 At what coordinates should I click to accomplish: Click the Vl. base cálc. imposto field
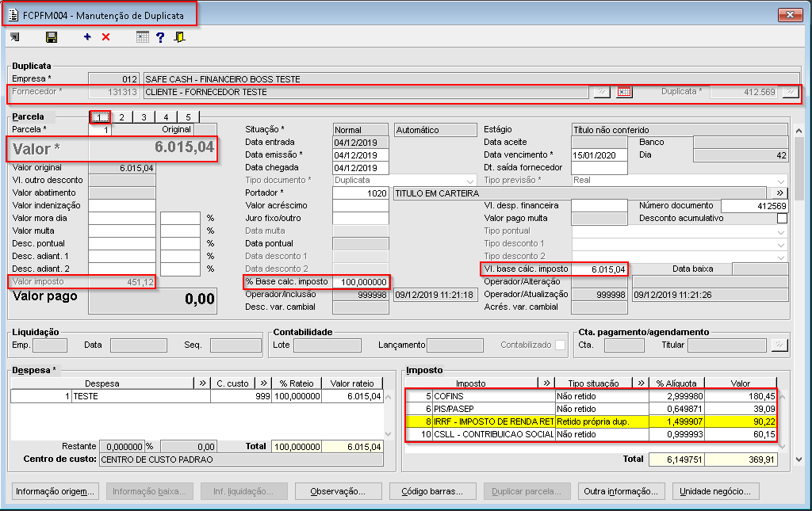coord(599,269)
